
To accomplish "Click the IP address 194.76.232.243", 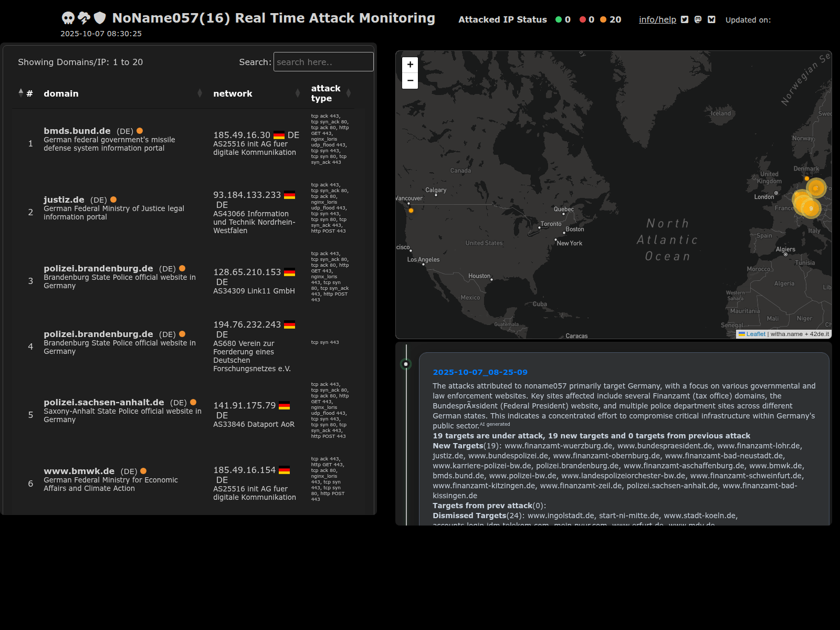I will [247, 324].
